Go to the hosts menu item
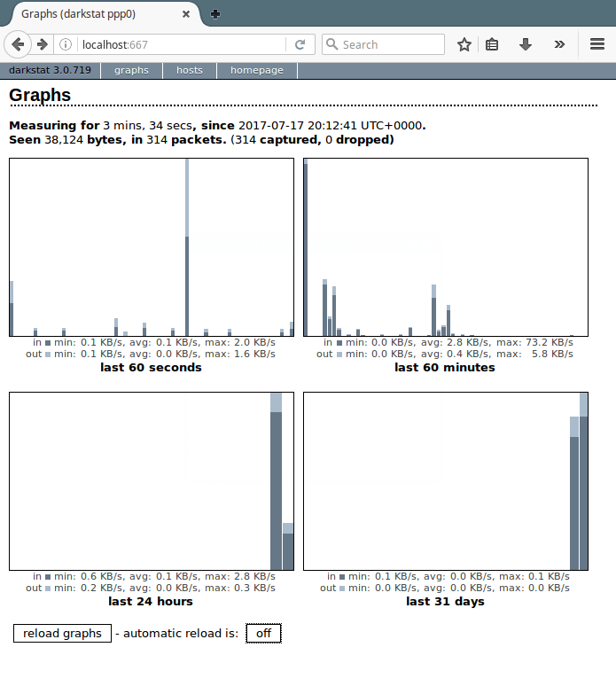 [x=190, y=70]
